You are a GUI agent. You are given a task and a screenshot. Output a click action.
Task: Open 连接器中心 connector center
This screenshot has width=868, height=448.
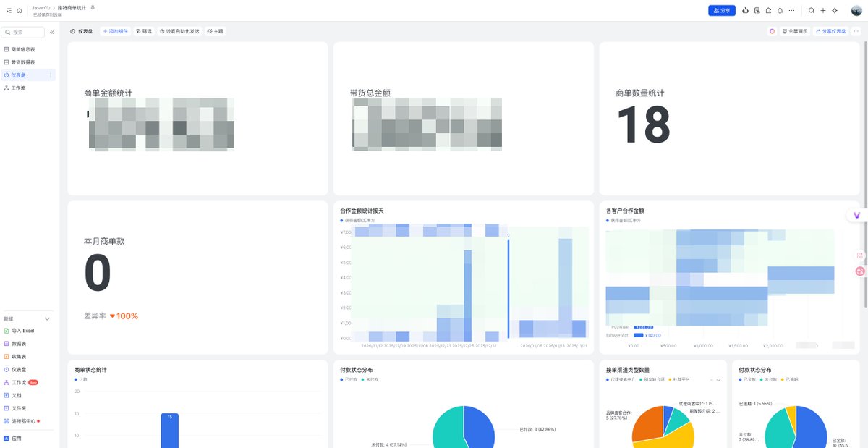tap(22, 420)
